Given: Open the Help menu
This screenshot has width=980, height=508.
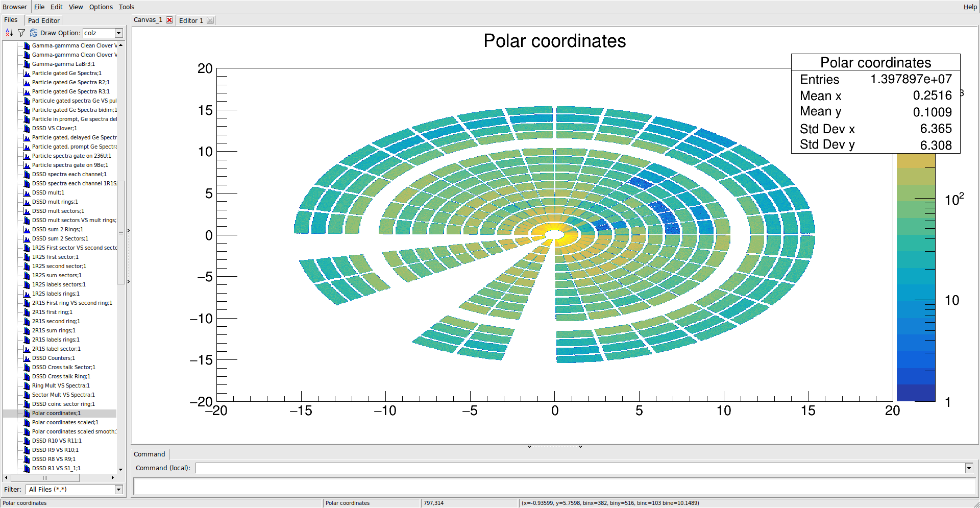Looking at the screenshot, I should [x=970, y=7].
